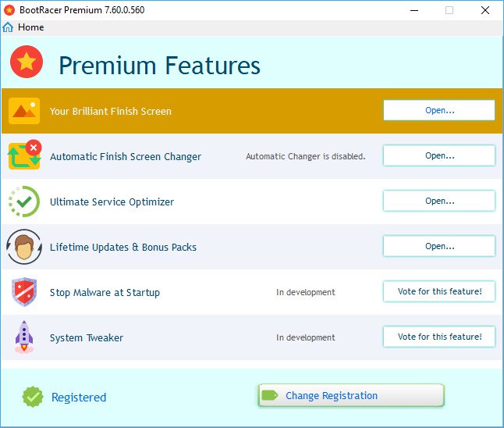Open Lifetime Updates & Bonus Packs
This screenshot has height=428, width=504.
tap(439, 247)
